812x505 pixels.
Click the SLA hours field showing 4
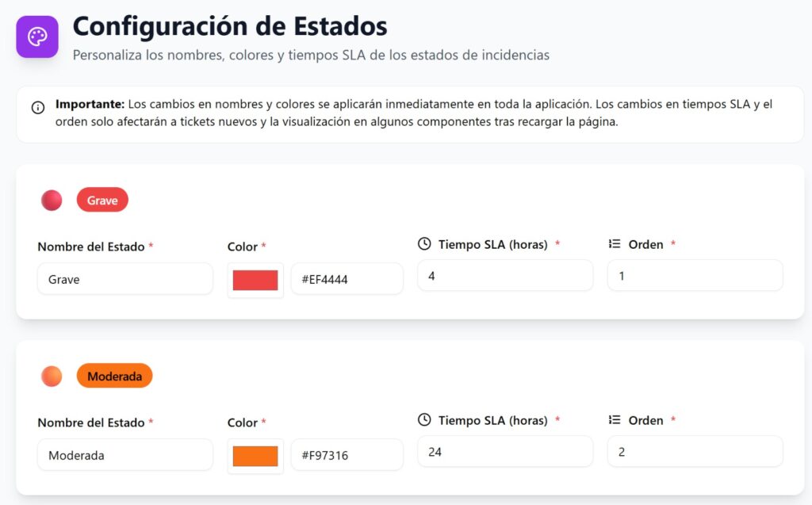pos(505,276)
